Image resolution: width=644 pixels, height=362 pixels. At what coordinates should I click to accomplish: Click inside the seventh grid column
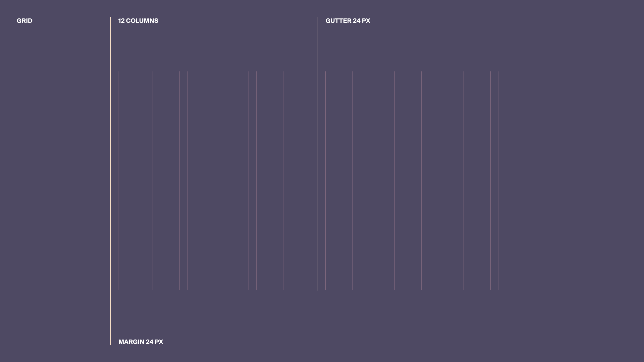[x=339, y=181]
